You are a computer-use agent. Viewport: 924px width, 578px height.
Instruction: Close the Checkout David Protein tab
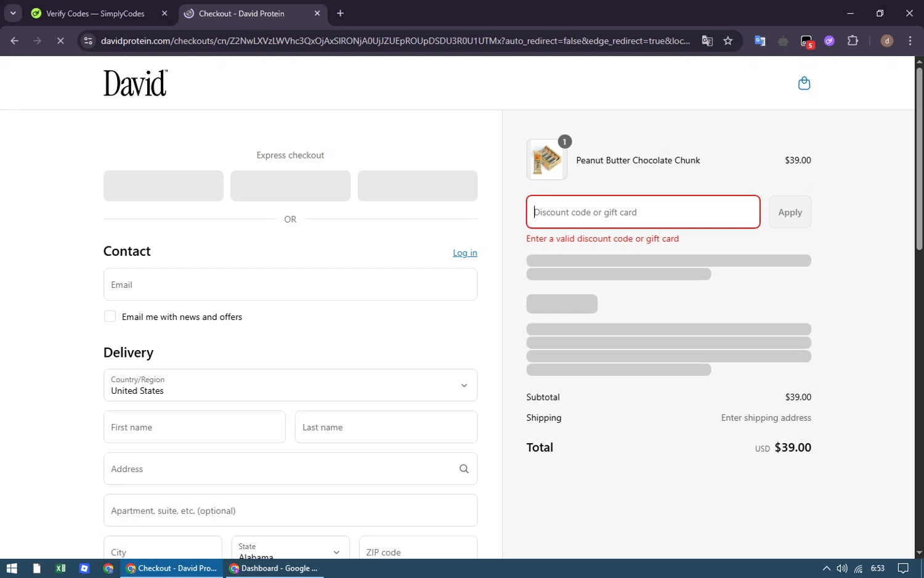coord(317,14)
